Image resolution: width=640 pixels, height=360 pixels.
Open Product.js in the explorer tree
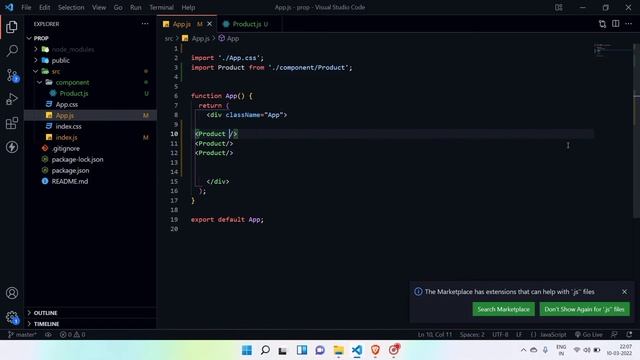click(74, 93)
